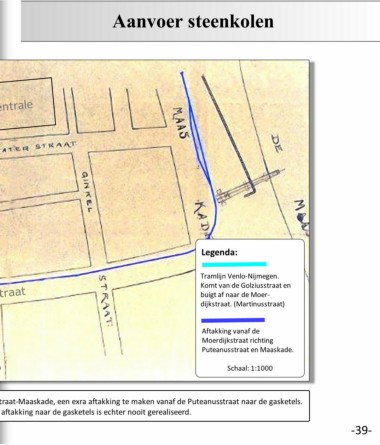Viewport: 380px width, 445px height.
Task: Click the page number -39-
Action: coord(361,430)
